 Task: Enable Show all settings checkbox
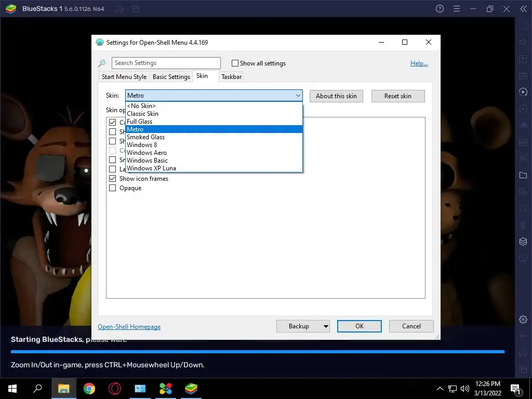[235, 63]
